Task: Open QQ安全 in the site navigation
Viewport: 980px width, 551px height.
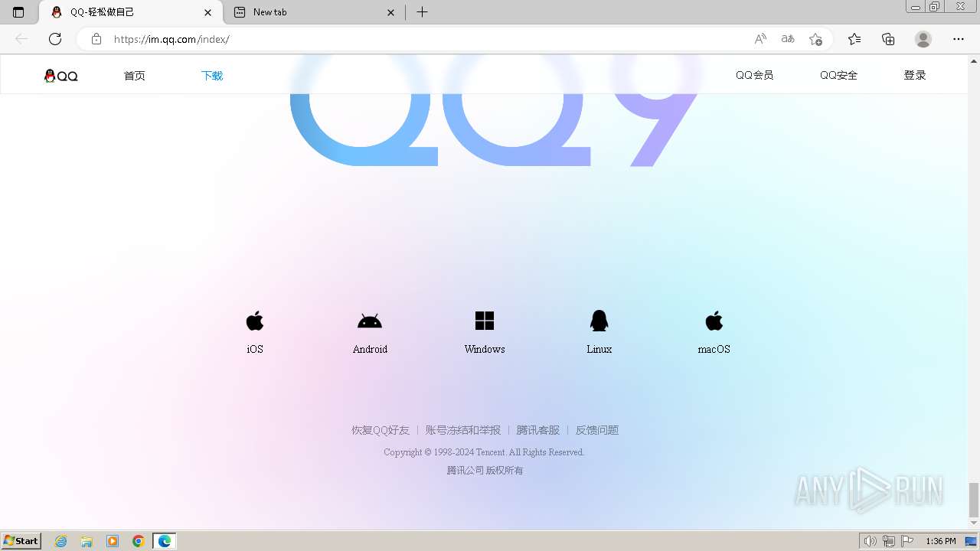Action: click(838, 75)
